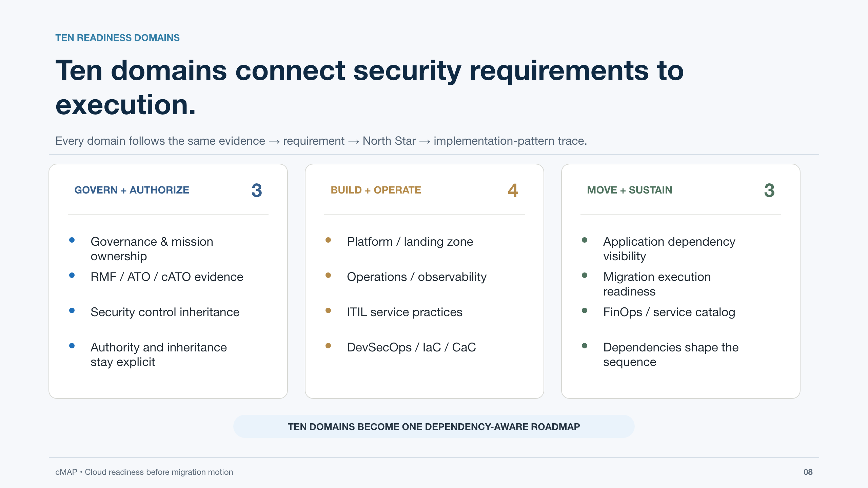This screenshot has height=488, width=868.
Task: Click blue bullet dot beside Governance & mission ownership
Action: [x=72, y=240]
